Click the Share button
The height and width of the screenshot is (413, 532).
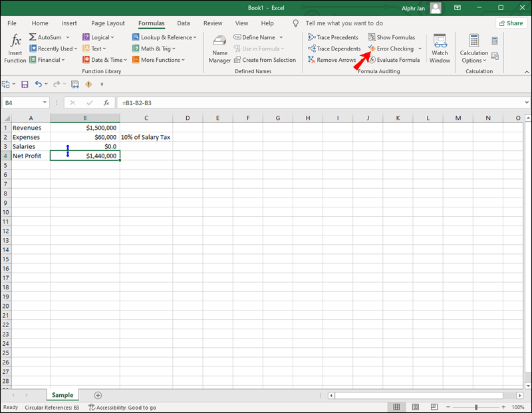click(511, 23)
